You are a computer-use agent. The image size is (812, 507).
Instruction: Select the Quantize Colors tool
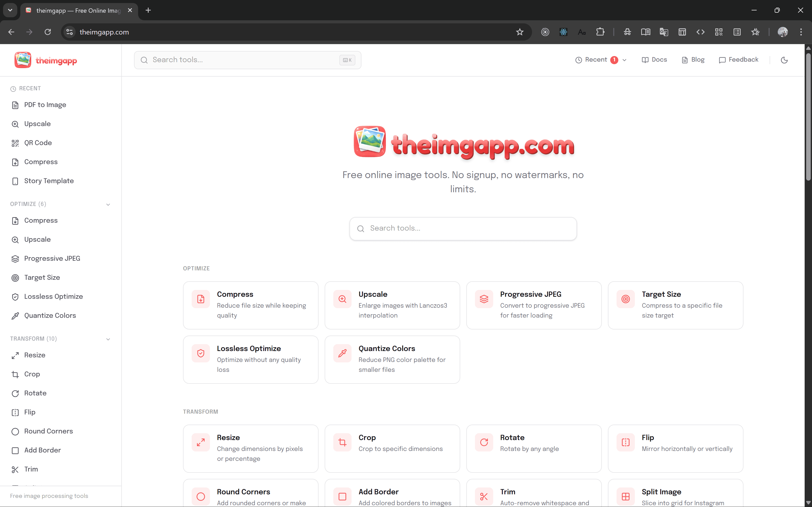click(50, 315)
